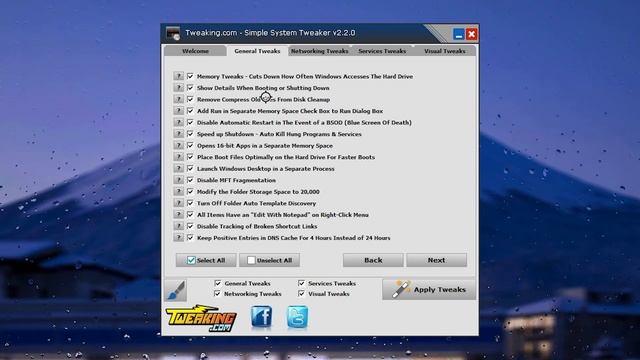Toggle Speed up Shutdown checkbox
640x360 pixels.
[x=190, y=133]
